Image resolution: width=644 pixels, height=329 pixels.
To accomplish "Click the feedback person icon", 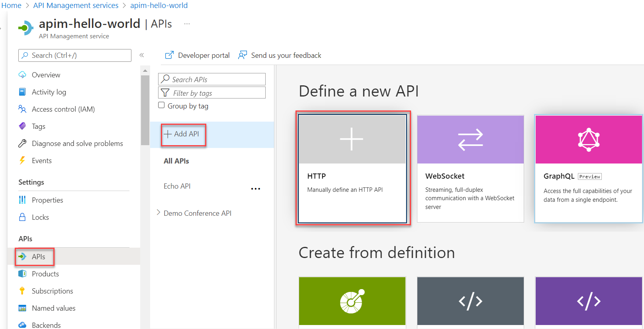I will (x=243, y=55).
